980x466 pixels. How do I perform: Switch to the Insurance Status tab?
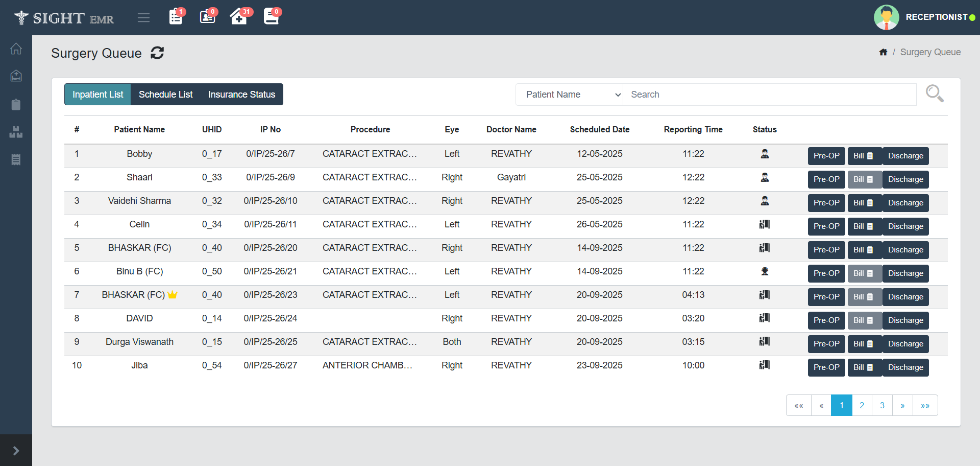click(x=241, y=95)
